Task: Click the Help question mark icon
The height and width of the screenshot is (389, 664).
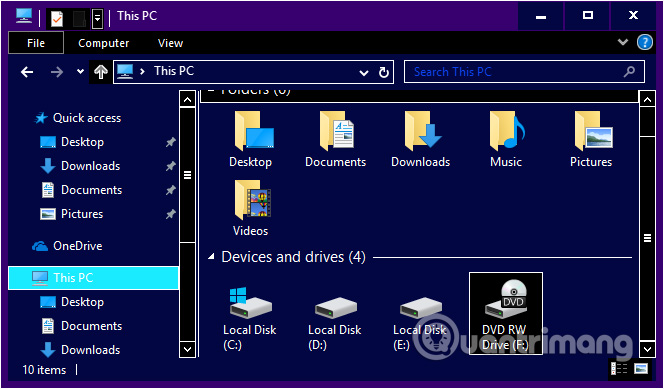Action: (x=645, y=42)
